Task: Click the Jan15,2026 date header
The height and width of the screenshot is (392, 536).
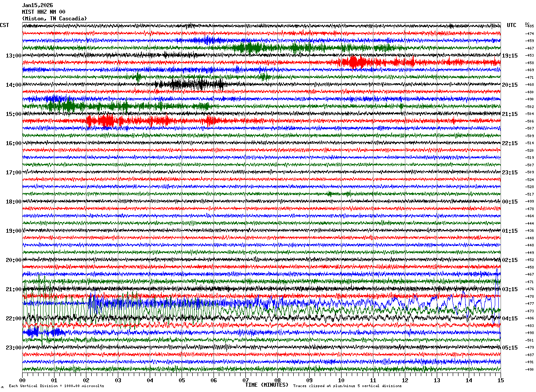Action: [x=37, y=5]
